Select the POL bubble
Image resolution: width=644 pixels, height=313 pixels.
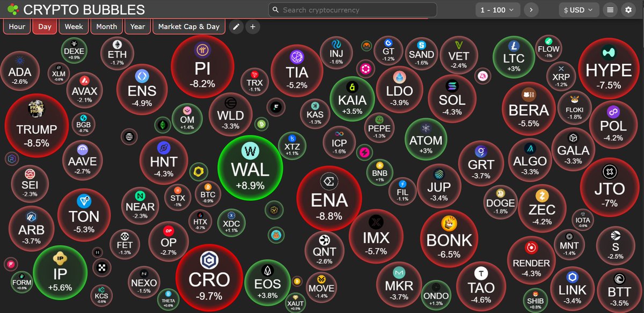[x=613, y=125]
